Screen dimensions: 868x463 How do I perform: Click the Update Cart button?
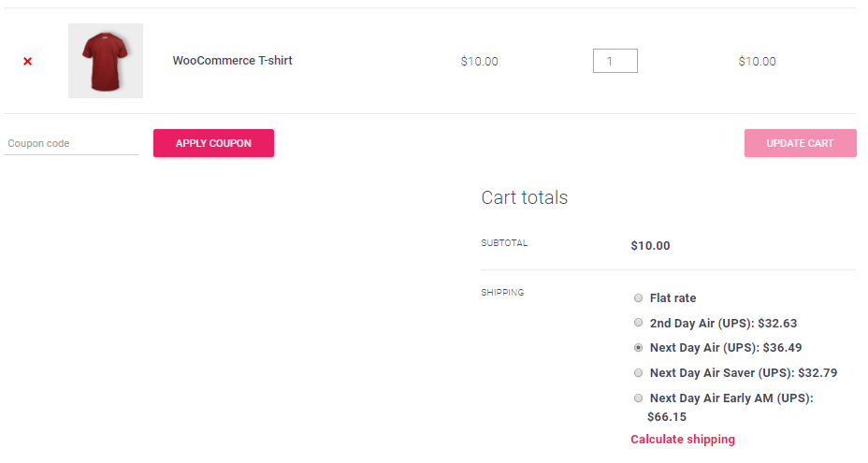click(x=800, y=143)
